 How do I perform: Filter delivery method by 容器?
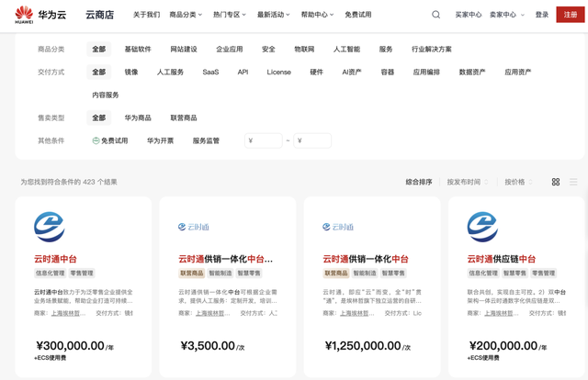[x=388, y=72]
